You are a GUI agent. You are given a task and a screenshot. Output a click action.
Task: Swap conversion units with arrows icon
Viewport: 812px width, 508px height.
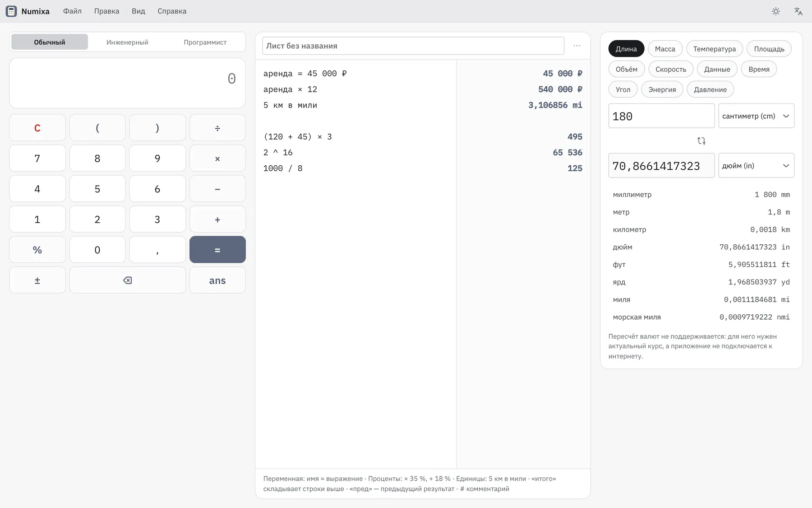701,141
